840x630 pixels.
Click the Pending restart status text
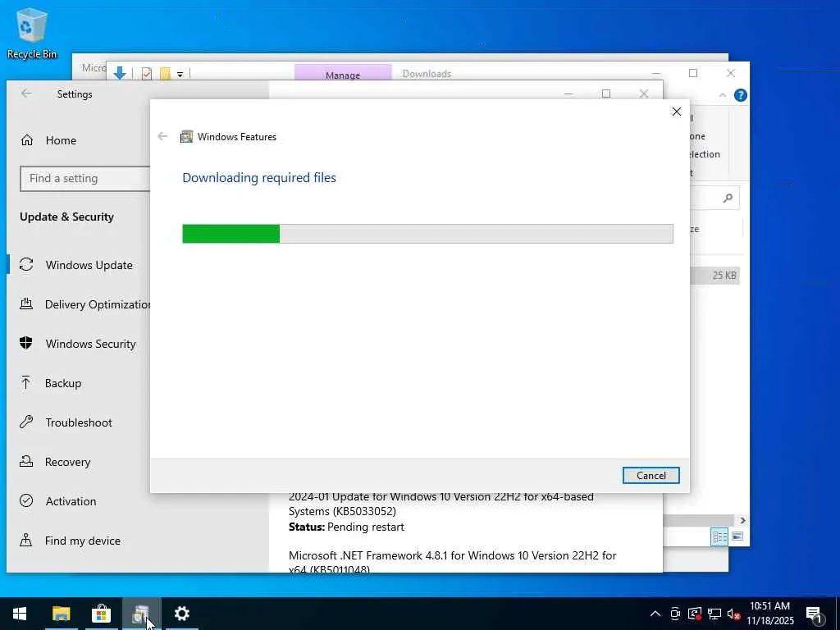click(x=365, y=527)
